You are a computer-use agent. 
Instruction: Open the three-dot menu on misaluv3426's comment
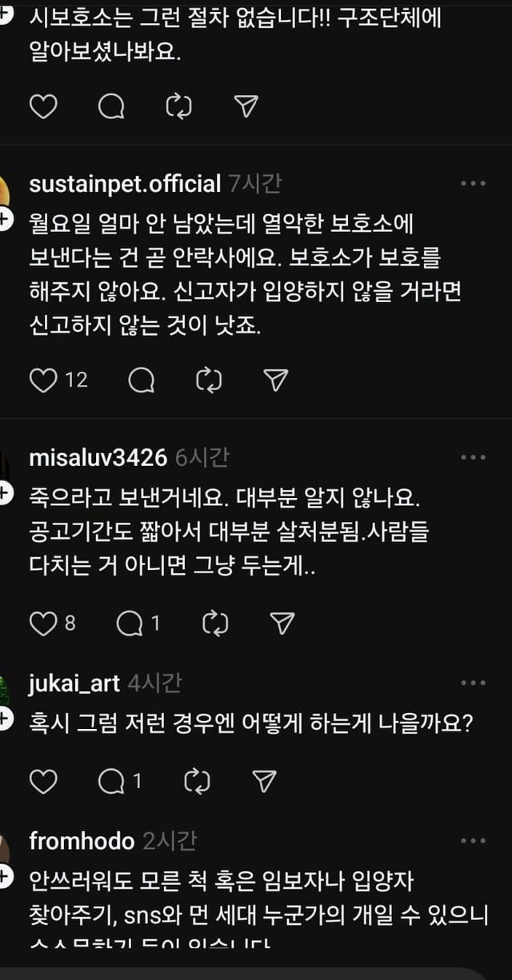[x=473, y=457]
